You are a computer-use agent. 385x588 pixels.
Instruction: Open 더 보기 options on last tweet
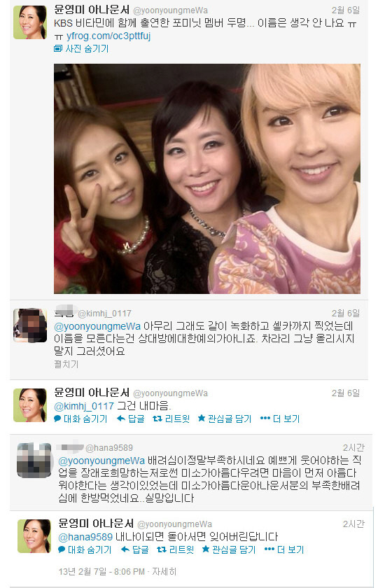(x=284, y=549)
